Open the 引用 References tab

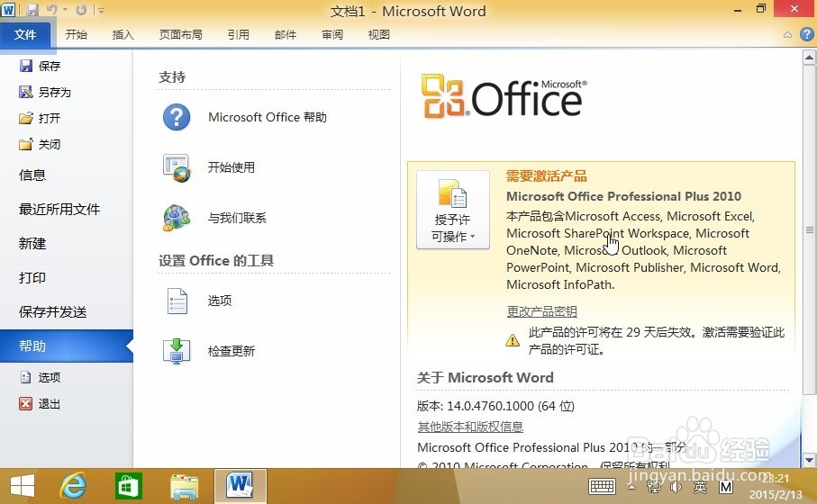point(238,35)
